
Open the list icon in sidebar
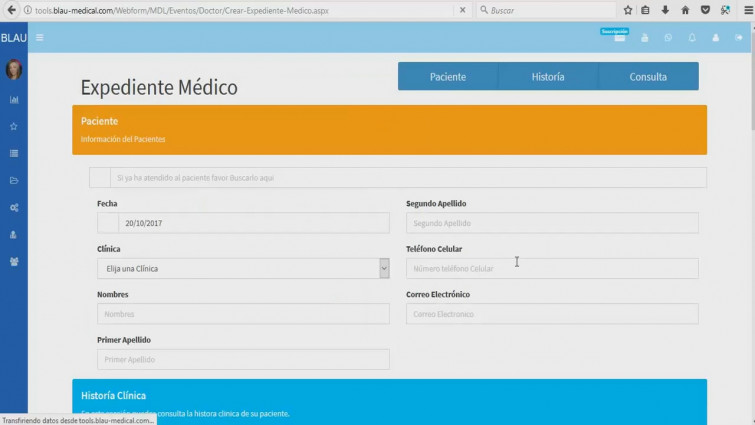click(14, 154)
